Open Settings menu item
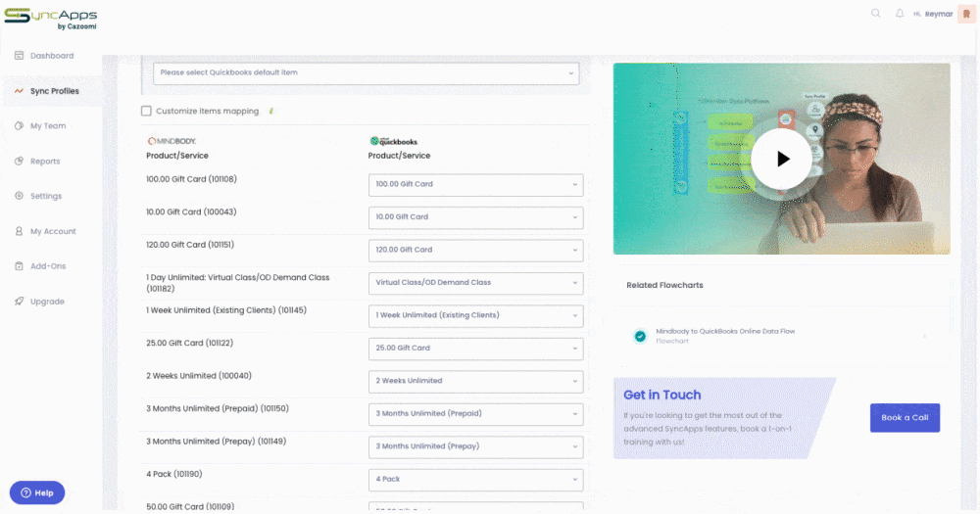The height and width of the screenshot is (514, 980). point(46,196)
